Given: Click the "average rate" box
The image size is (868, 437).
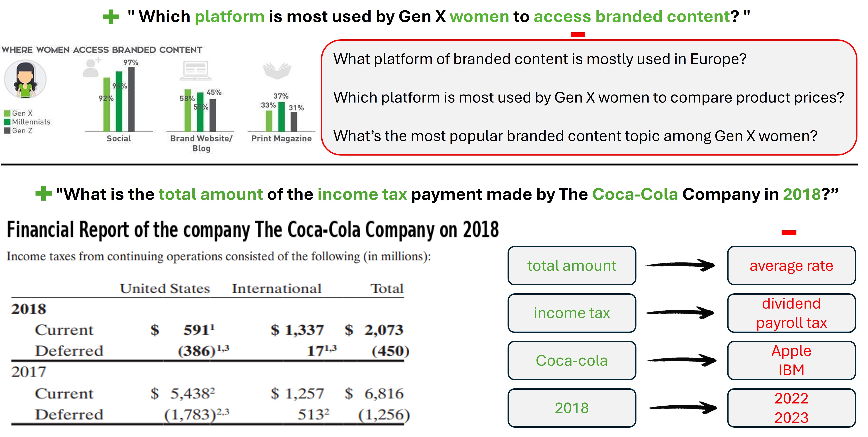Looking at the screenshot, I should tap(791, 266).
